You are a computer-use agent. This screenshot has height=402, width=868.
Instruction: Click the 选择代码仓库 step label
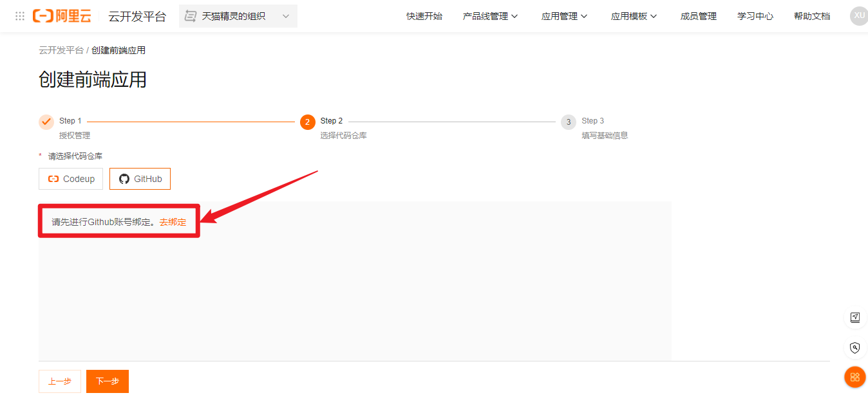tap(344, 136)
